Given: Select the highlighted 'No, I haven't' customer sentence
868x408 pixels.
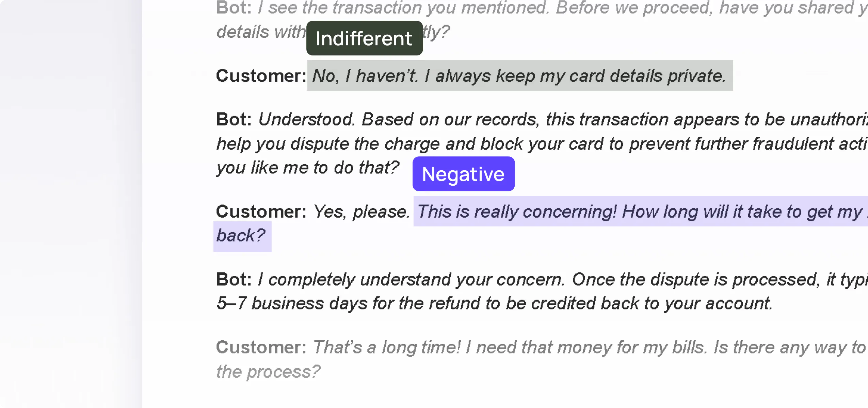Looking at the screenshot, I should (x=519, y=75).
